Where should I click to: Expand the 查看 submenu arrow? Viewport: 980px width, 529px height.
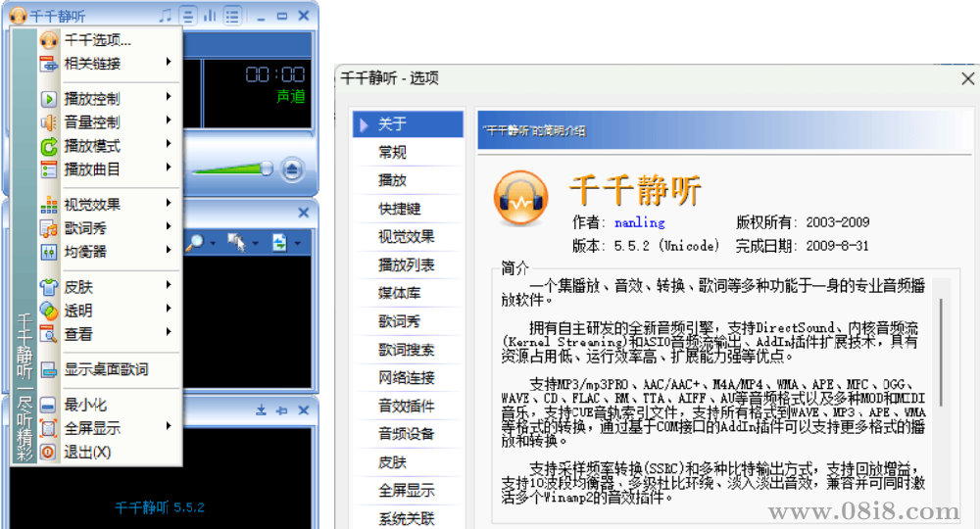(x=169, y=332)
